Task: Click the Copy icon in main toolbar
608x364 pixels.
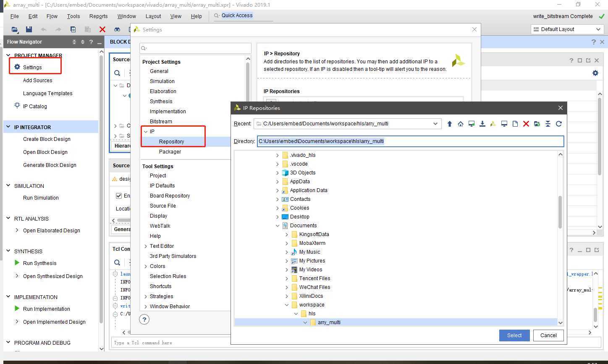Action: (73, 29)
